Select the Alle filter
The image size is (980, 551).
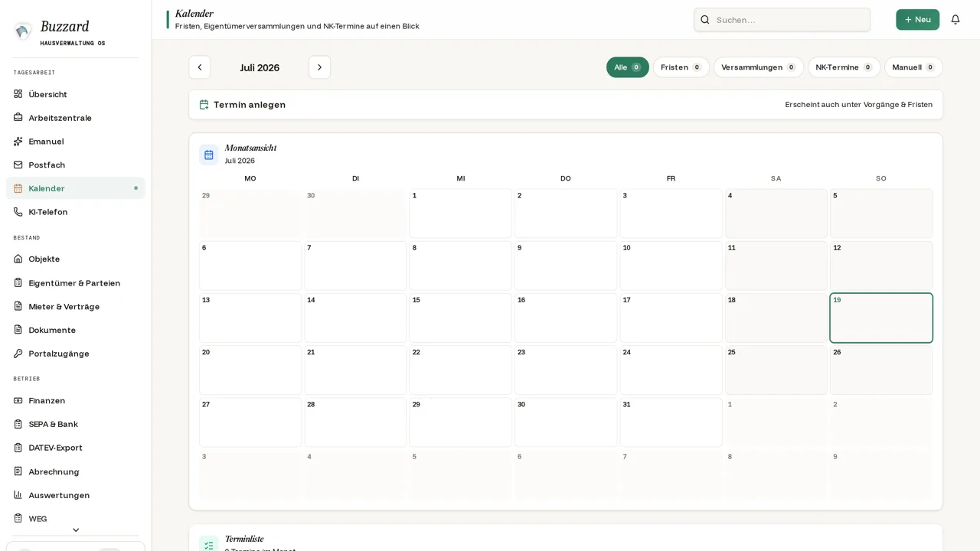[x=628, y=67]
